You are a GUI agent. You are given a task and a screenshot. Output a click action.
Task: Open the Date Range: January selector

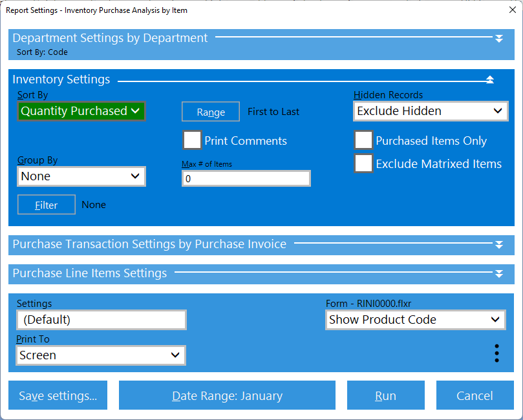[227, 395]
